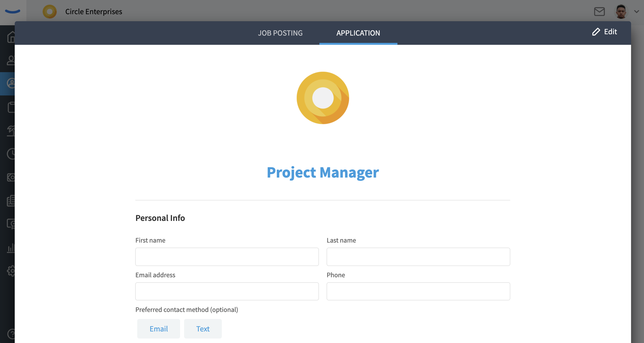Click the large company logo in the form

coord(323,98)
